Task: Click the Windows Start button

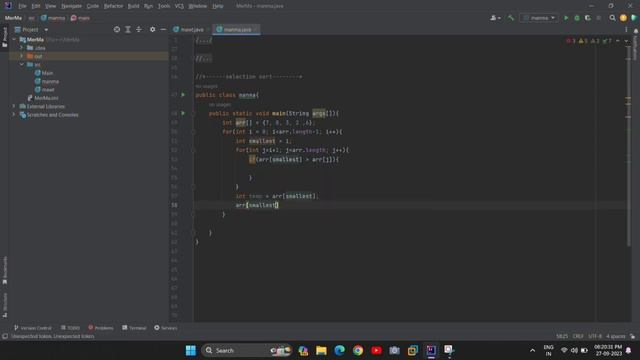Action: [191, 350]
